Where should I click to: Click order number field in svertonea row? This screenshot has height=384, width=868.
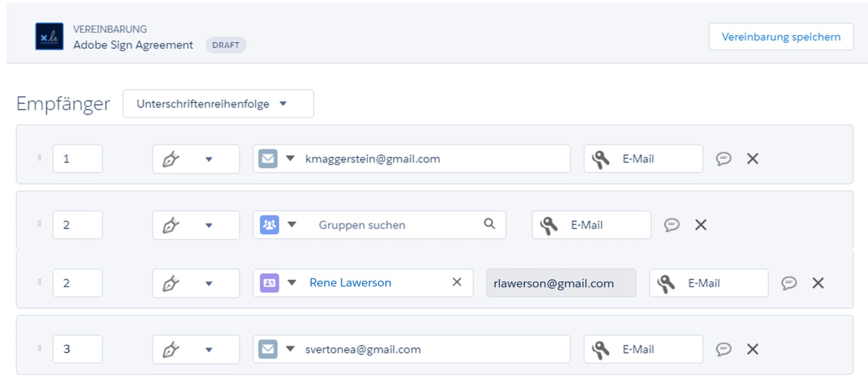coord(78,349)
